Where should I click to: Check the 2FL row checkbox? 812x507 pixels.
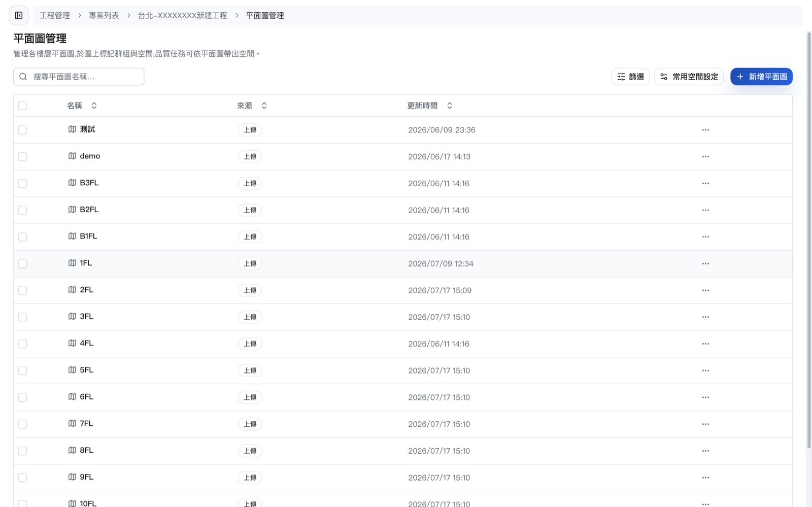tap(22, 290)
